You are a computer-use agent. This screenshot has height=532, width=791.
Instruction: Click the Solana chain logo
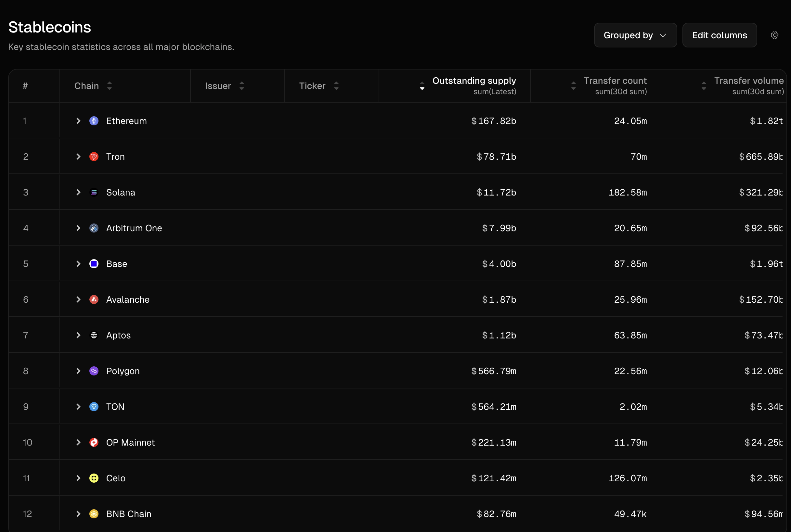(94, 192)
